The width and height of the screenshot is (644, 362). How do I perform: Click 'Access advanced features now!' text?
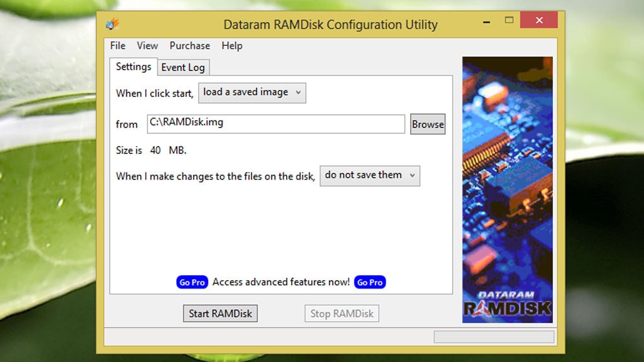[x=281, y=282]
